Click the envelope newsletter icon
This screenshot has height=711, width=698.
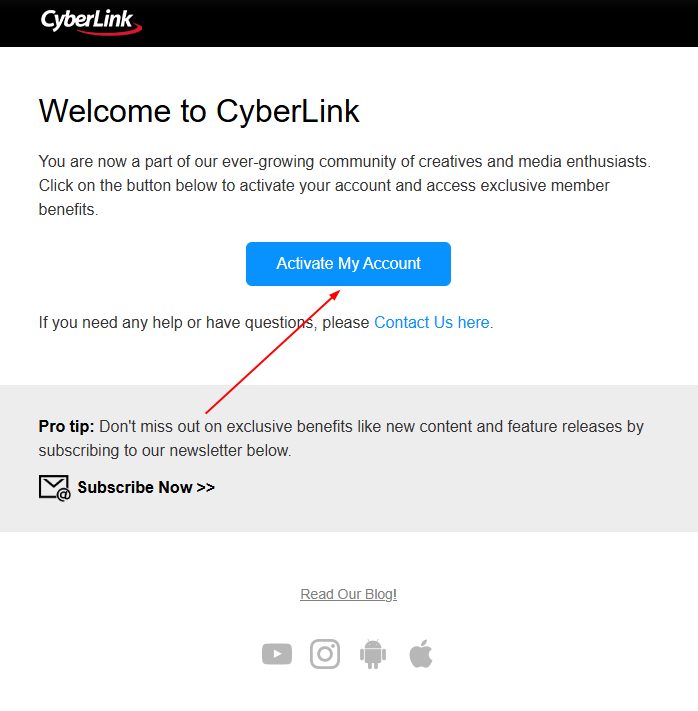54,488
